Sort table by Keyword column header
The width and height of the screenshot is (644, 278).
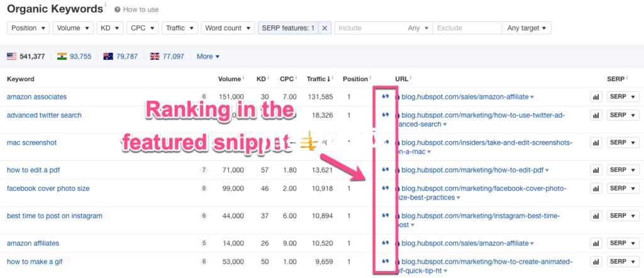(x=21, y=79)
